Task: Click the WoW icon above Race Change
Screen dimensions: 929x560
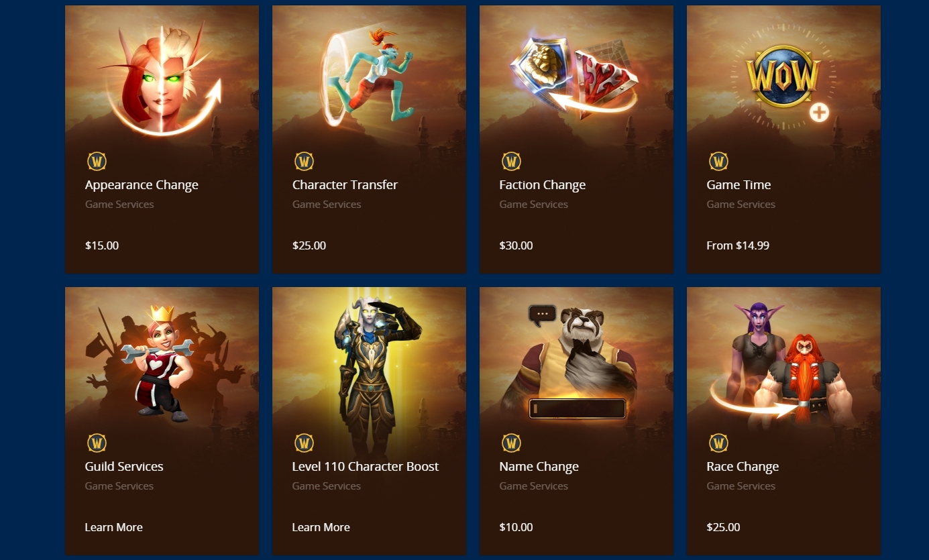Action: click(719, 443)
